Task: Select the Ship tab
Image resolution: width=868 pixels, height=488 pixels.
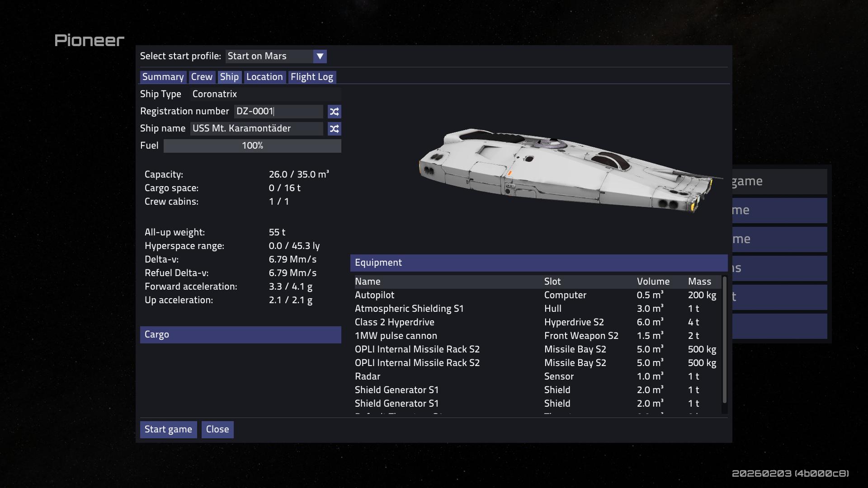Action: coord(229,77)
